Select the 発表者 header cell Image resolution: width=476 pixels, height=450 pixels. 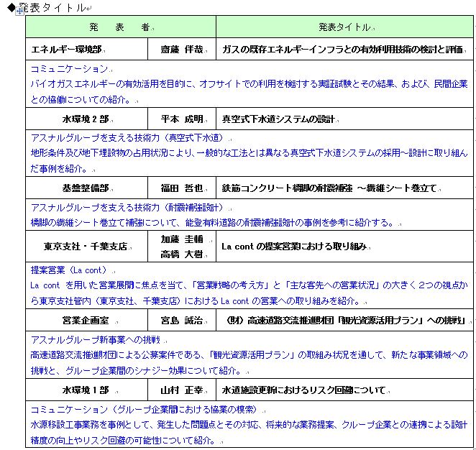point(121,27)
